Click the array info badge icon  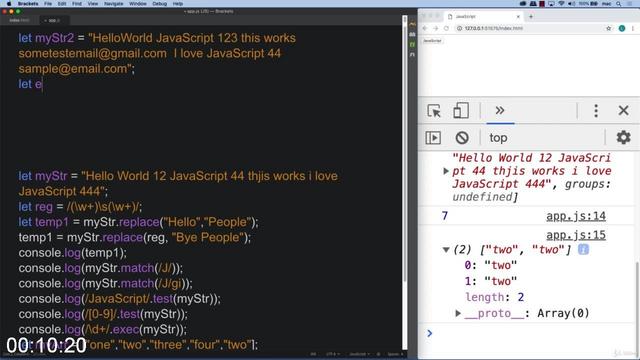(x=583, y=249)
